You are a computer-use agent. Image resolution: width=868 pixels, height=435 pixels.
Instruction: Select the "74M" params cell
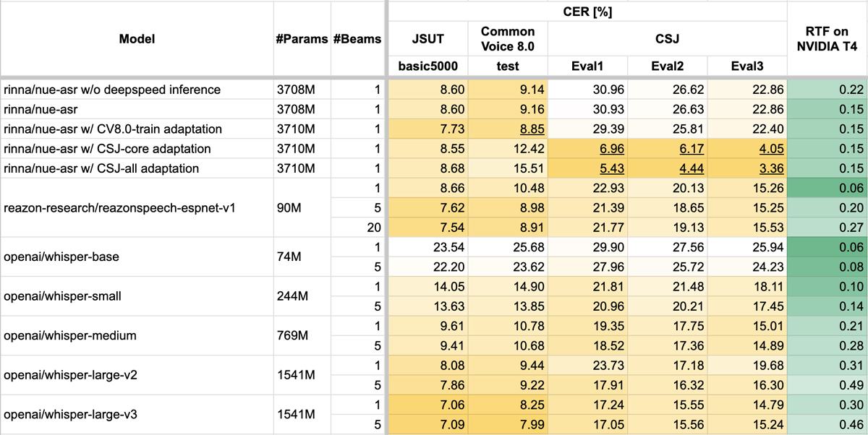click(302, 257)
